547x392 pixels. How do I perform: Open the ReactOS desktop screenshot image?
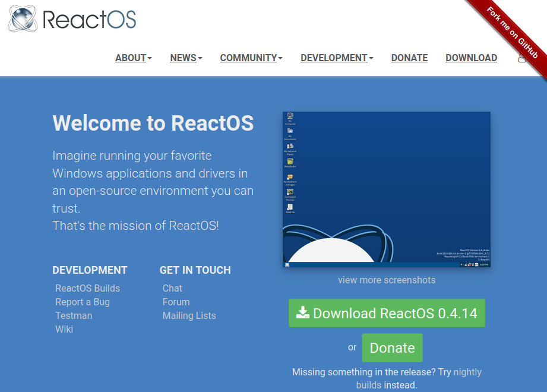(x=386, y=189)
